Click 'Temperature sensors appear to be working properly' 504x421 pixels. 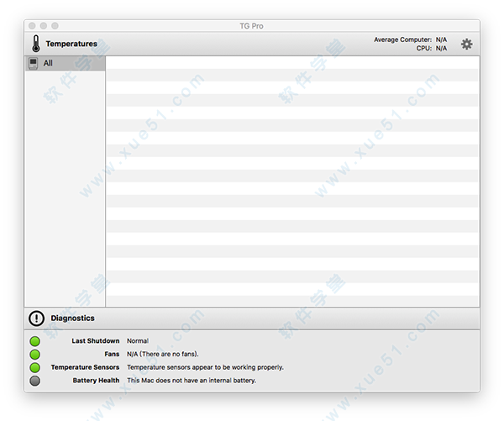coord(205,367)
